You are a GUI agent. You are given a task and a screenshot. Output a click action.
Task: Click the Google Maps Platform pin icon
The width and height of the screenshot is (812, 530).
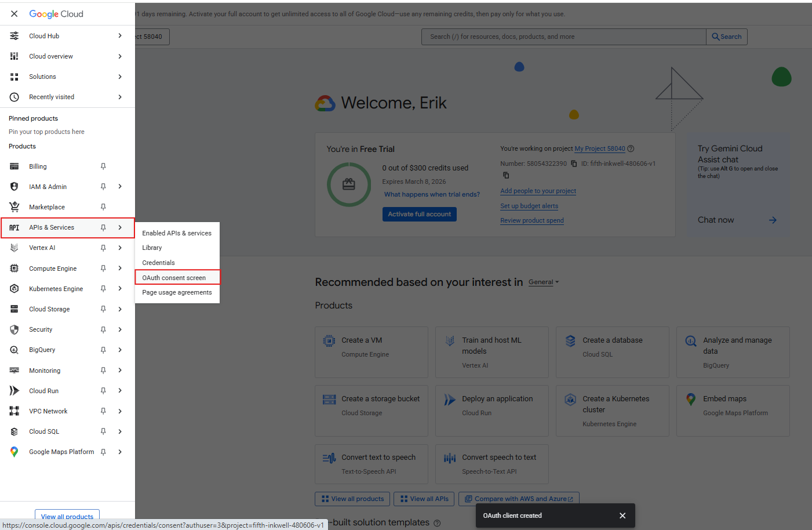pyautogui.click(x=103, y=452)
